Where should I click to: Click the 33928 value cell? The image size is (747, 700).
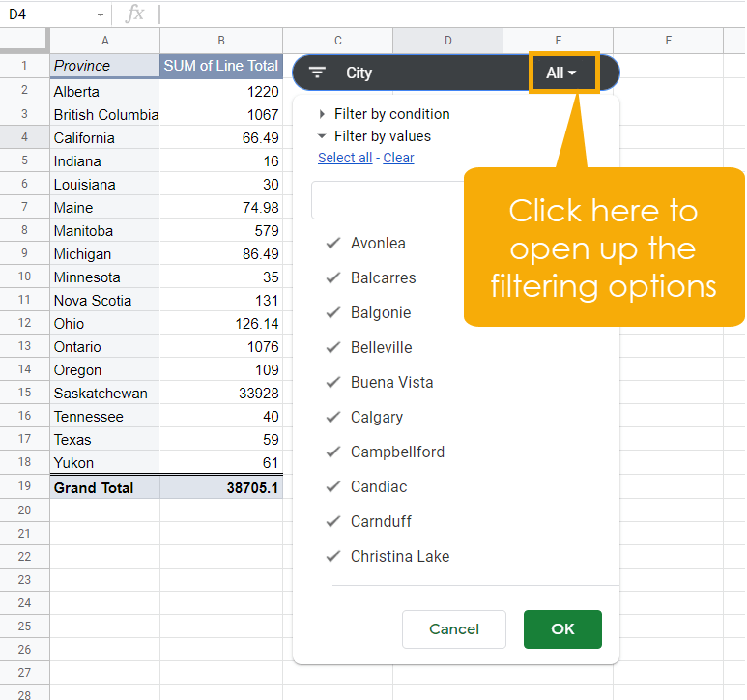[x=221, y=394]
